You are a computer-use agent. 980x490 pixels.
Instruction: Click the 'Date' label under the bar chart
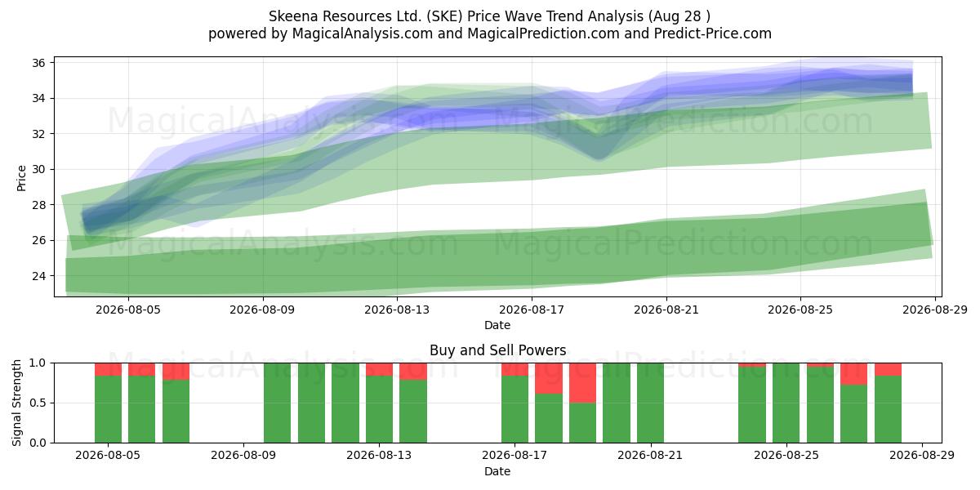click(497, 471)
